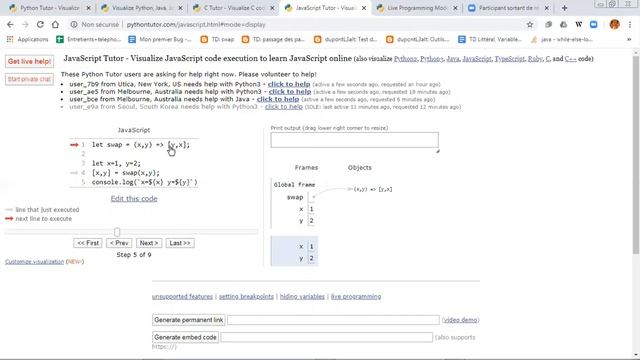Close the JavaScript Tutor tab
The height and width of the screenshot is (360, 640).
(x=364, y=8)
